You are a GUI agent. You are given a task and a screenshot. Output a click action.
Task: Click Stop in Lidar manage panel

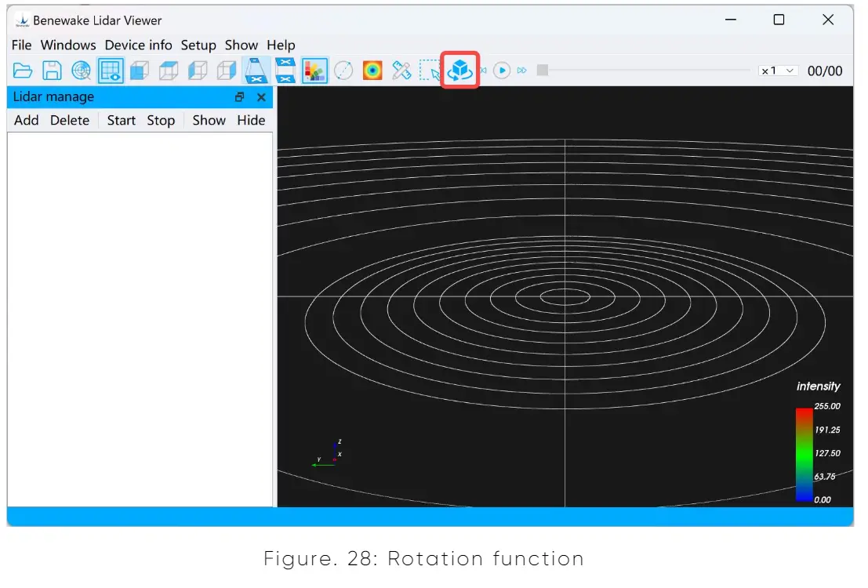point(161,120)
